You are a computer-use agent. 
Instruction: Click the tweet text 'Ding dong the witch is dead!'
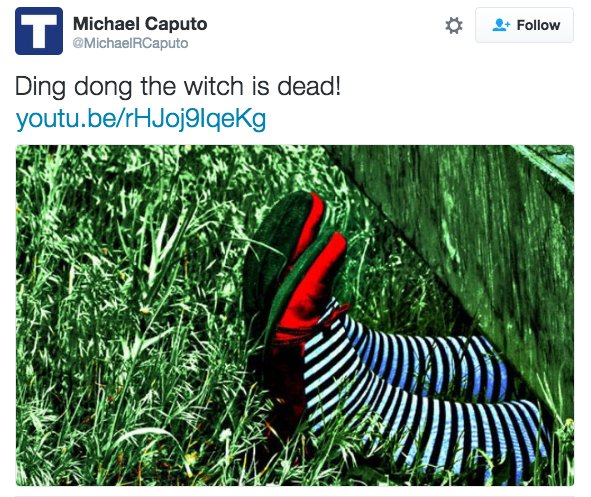[x=178, y=86]
